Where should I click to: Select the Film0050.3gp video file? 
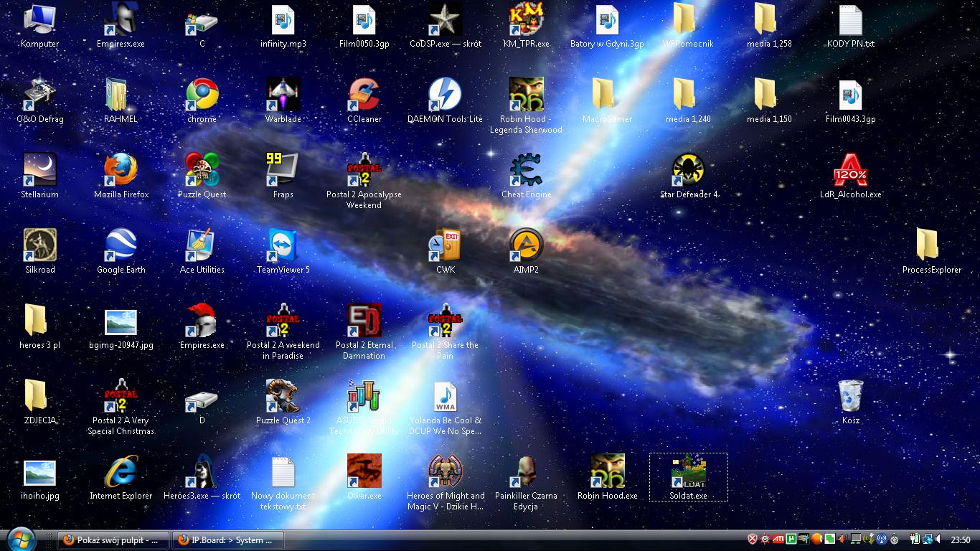(x=364, y=26)
